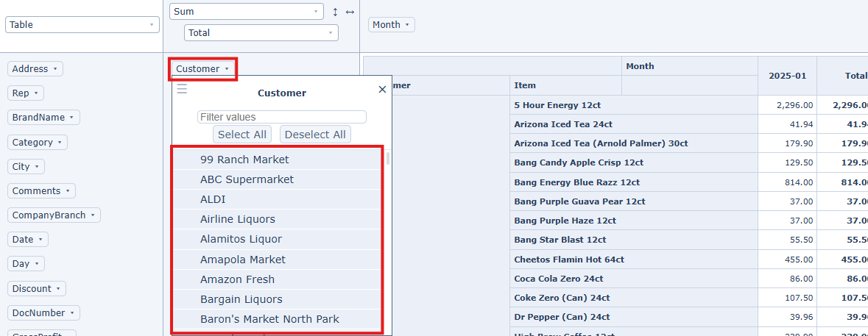This screenshot has height=336, width=868.
Task: Open the Table renderer dropdown
Action: pos(82,25)
